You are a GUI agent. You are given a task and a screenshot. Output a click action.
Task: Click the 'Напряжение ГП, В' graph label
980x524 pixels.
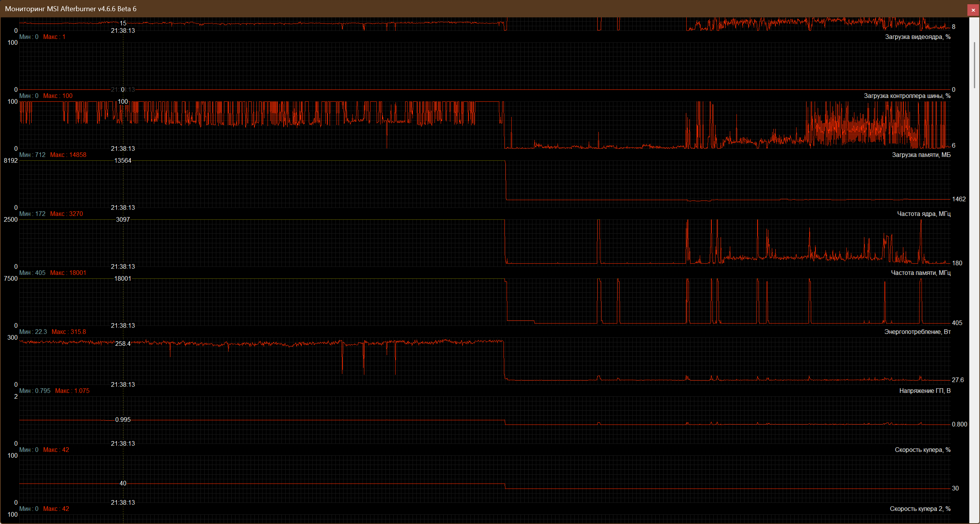[924, 391]
